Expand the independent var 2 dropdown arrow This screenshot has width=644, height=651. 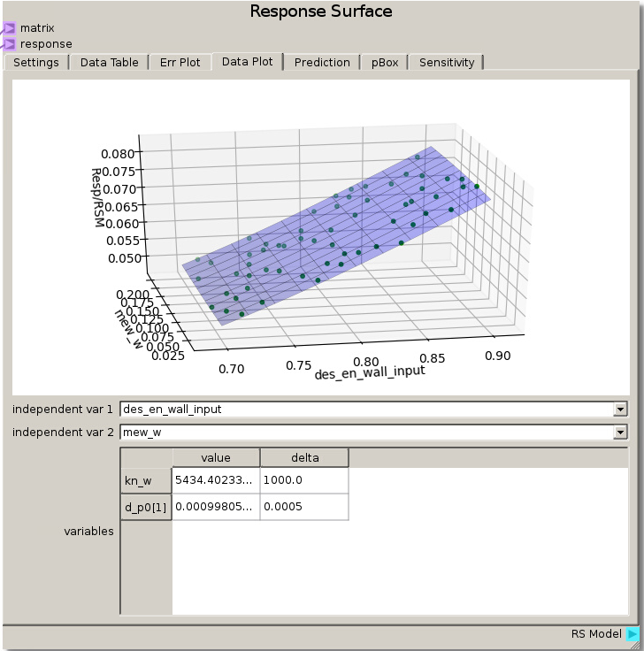[620, 433]
